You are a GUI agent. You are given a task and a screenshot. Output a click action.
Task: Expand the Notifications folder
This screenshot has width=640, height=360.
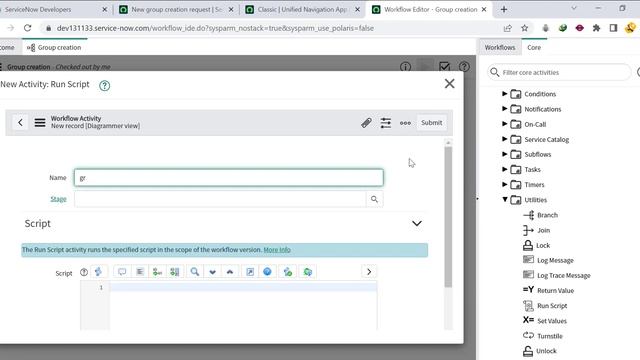(x=504, y=109)
